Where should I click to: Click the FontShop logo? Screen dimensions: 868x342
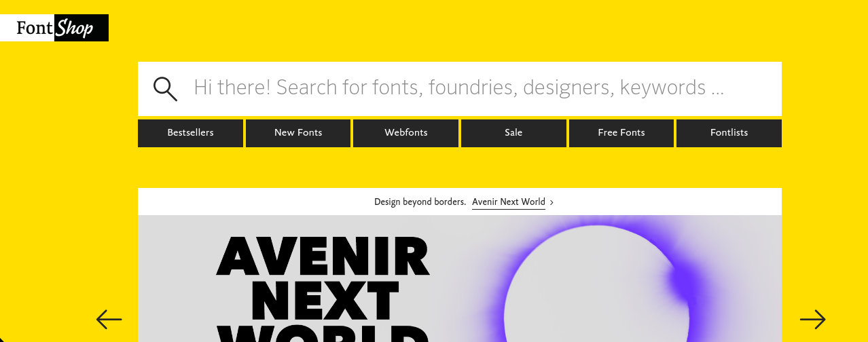coord(54,28)
